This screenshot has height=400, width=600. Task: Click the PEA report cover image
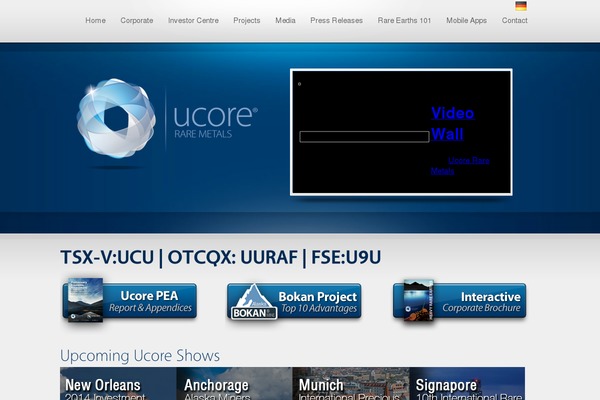point(85,300)
